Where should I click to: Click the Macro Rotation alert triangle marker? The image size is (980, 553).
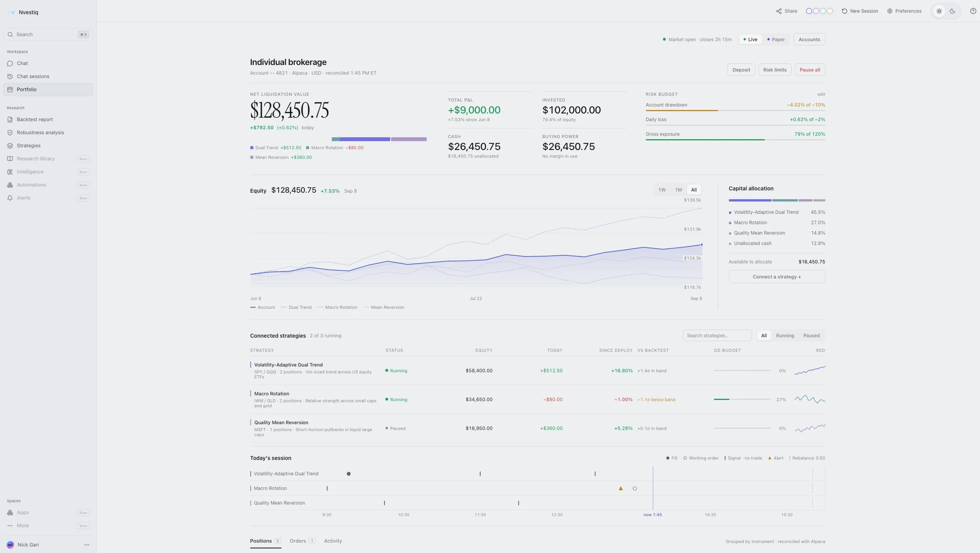click(x=621, y=488)
